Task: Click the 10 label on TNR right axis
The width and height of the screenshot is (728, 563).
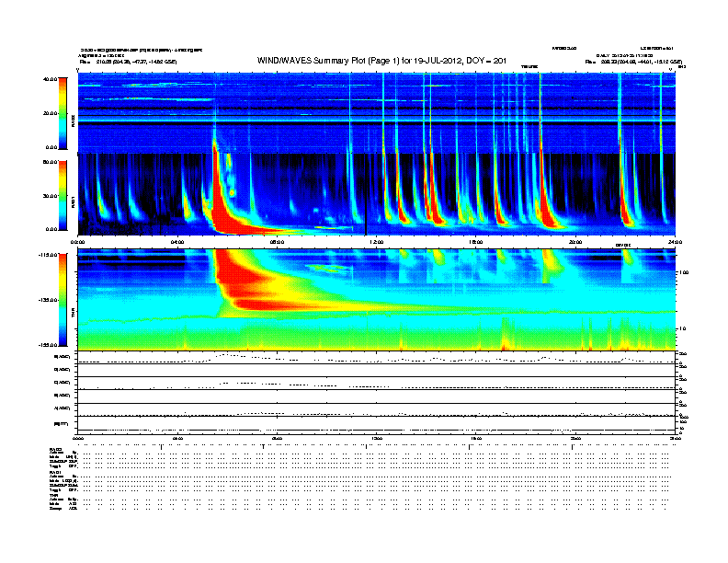Action: 682,329
